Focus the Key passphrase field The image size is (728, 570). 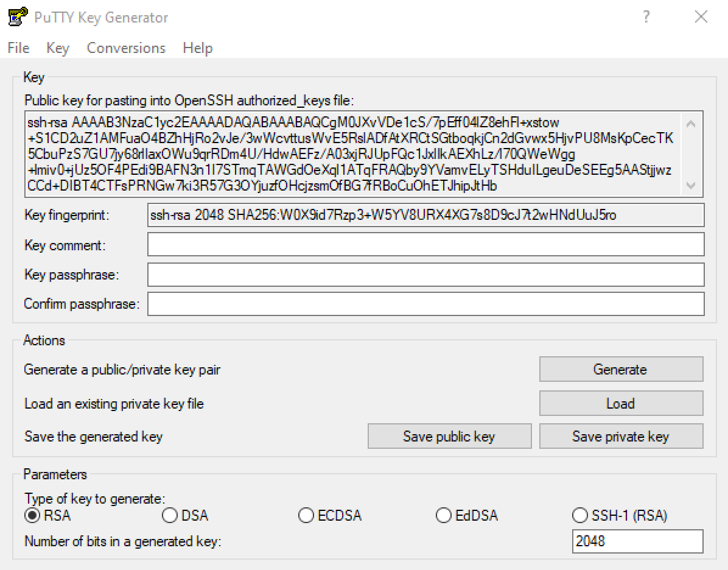point(425,275)
